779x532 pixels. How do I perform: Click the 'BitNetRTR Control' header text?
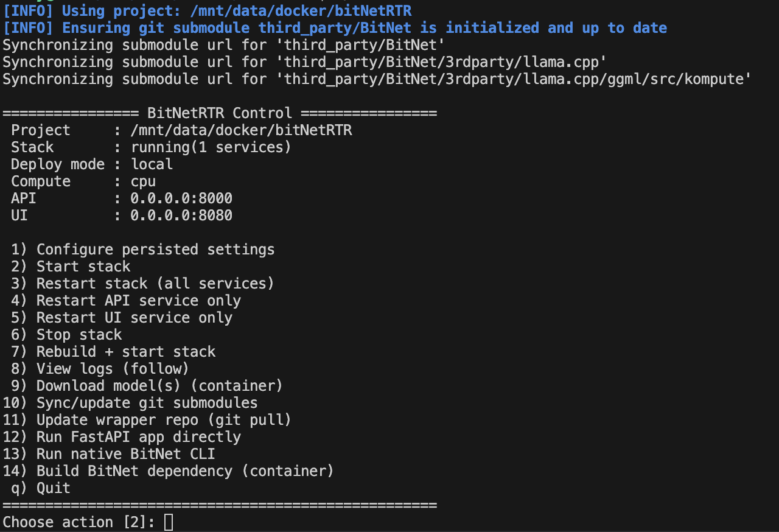[x=220, y=113]
